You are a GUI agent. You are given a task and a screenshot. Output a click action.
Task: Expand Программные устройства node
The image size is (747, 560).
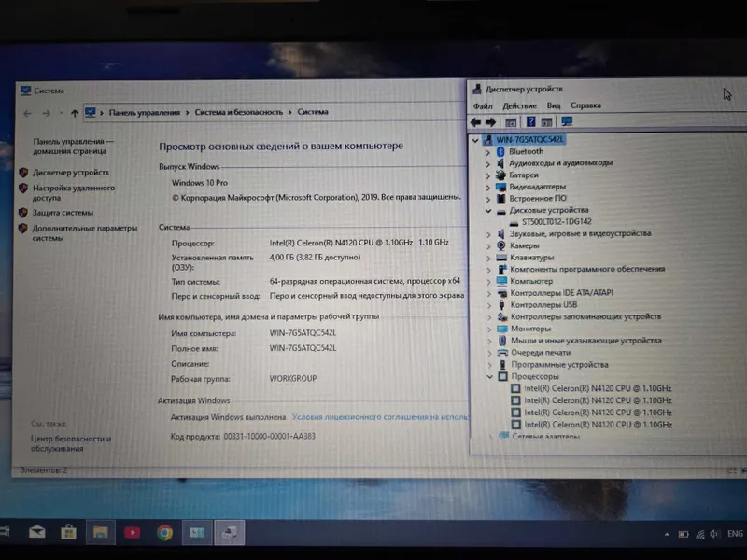pyautogui.click(x=489, y=365)
